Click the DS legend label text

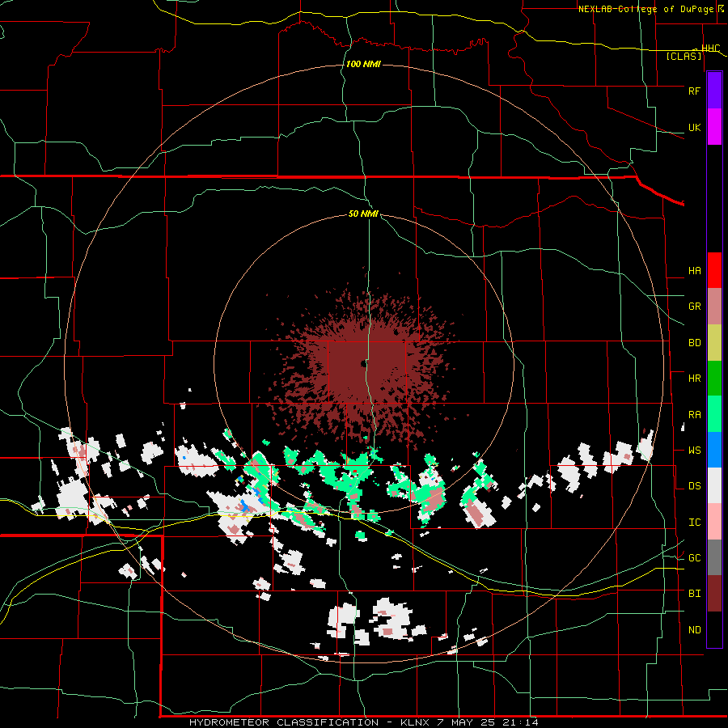coord(695,486)
